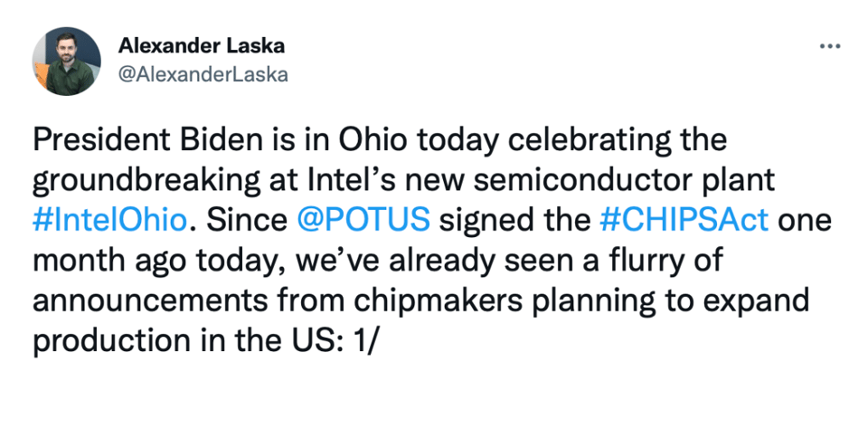Click Alexander Laska's profile picture
The image size is (868, 429).
66,62
